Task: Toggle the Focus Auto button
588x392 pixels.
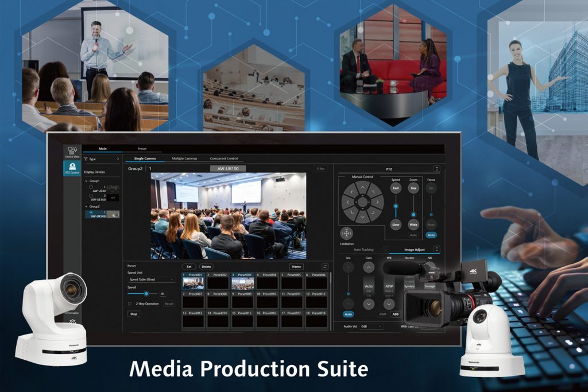Action: point(431,235)
